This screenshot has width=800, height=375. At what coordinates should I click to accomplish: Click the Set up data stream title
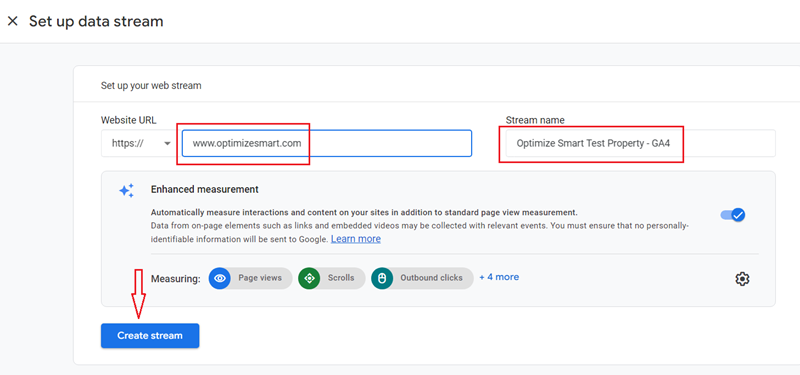[96, 21]
